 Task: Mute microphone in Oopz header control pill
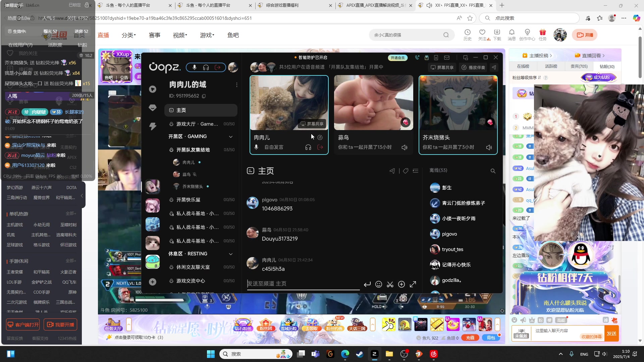click(194, 67)
